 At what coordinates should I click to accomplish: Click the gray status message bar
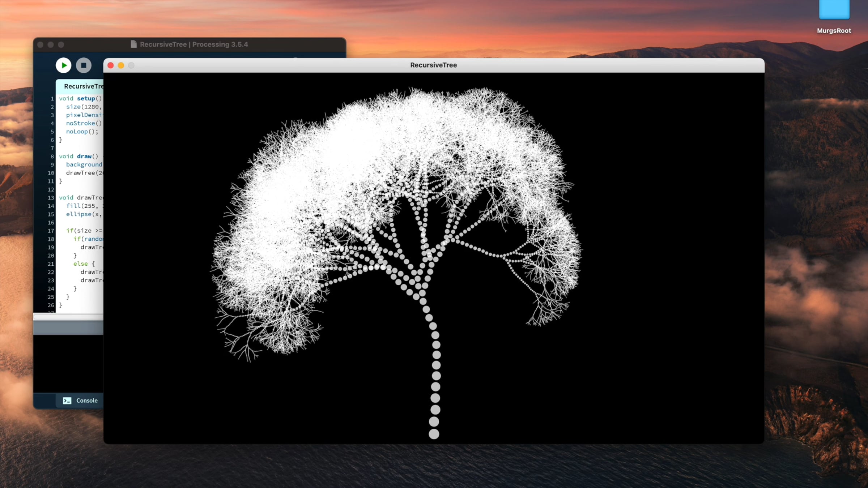68,328
